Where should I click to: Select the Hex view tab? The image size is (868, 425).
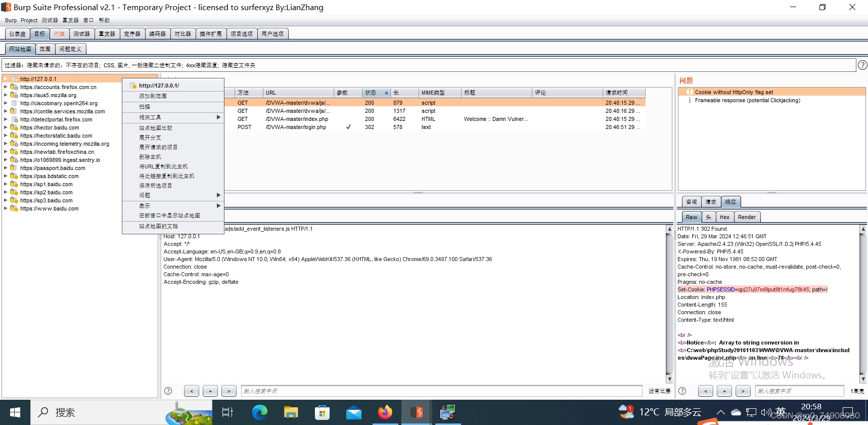[x=724, y=217]
